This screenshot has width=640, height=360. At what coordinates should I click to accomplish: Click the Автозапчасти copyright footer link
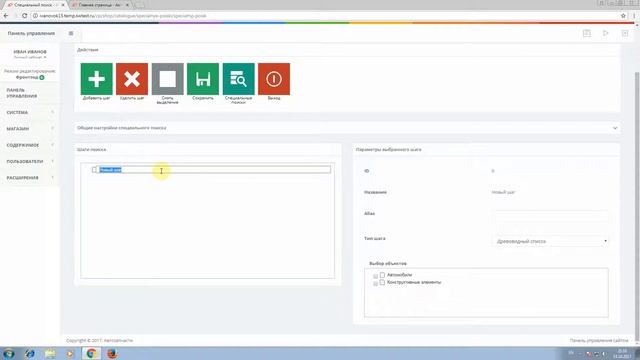tap(118, 340)
